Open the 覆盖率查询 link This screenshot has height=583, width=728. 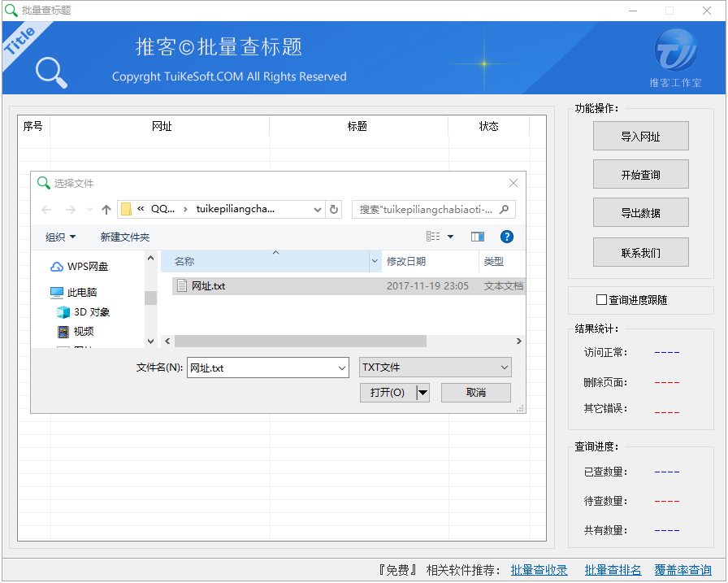click(x=683, y=570)
